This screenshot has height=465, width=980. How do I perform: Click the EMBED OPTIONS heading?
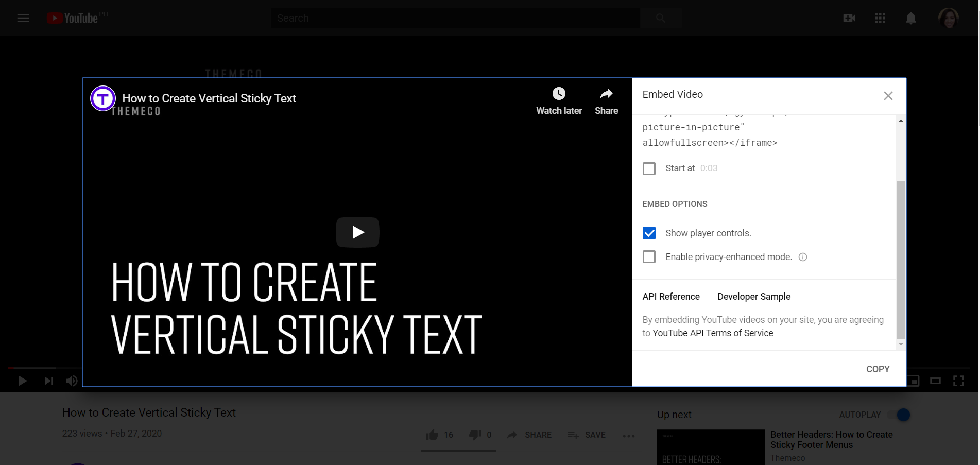pyautogui.click(x=675, y=204)
